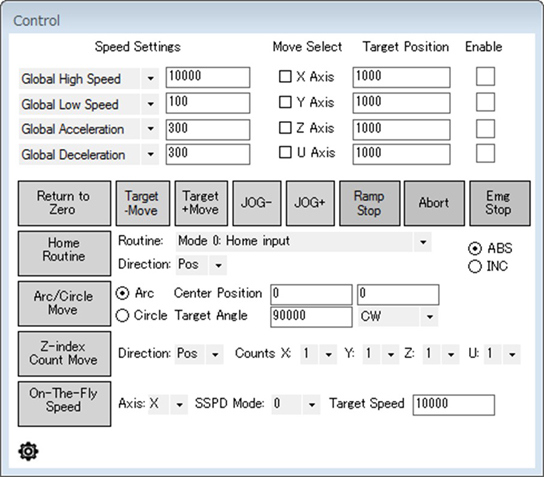Image resolution: width=544 pixels, height=477 pixels.
Task: Click the Emg Stop button
Action: click(500, 203)
